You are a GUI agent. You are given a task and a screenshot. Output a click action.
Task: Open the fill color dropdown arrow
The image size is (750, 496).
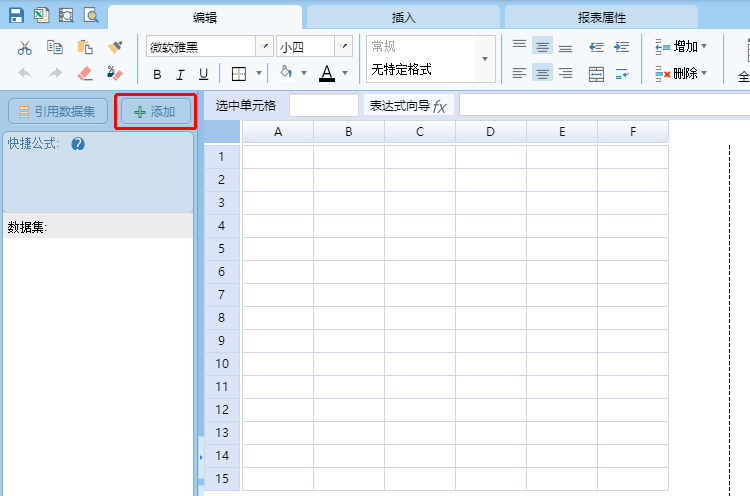pyautogui.click(x=304, y=73)
